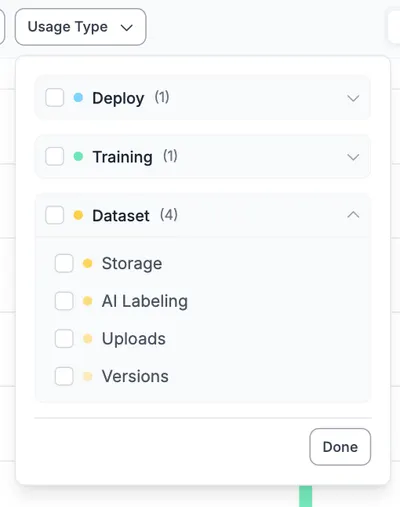Click the green chart bar below the panel
Viewport: 400px width, 507px height.
(305, 496)
